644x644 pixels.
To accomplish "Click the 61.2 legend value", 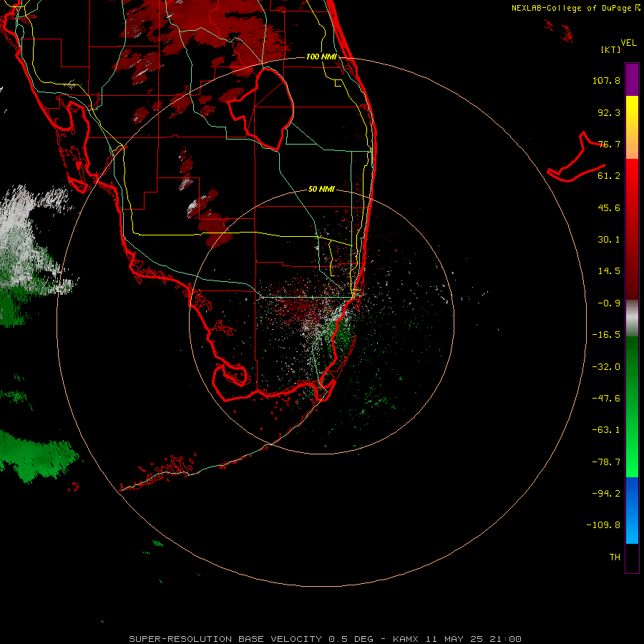I will [x=609, y=176].
